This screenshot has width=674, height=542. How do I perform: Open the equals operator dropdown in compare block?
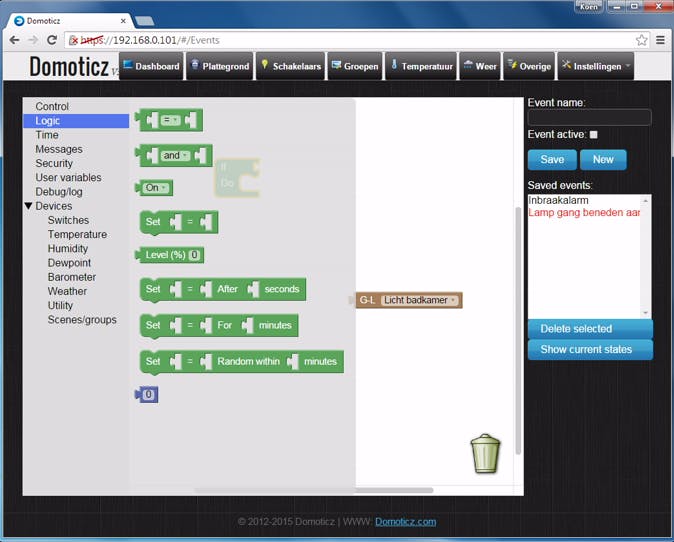click(170, 120)
